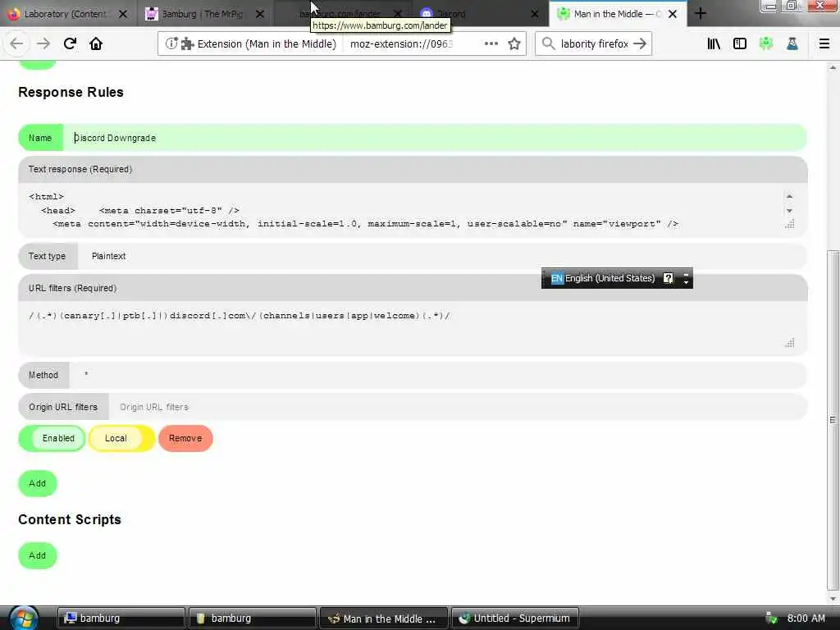
Task: Close the Man in the Middle tab
Action: (x=673, y=14)
